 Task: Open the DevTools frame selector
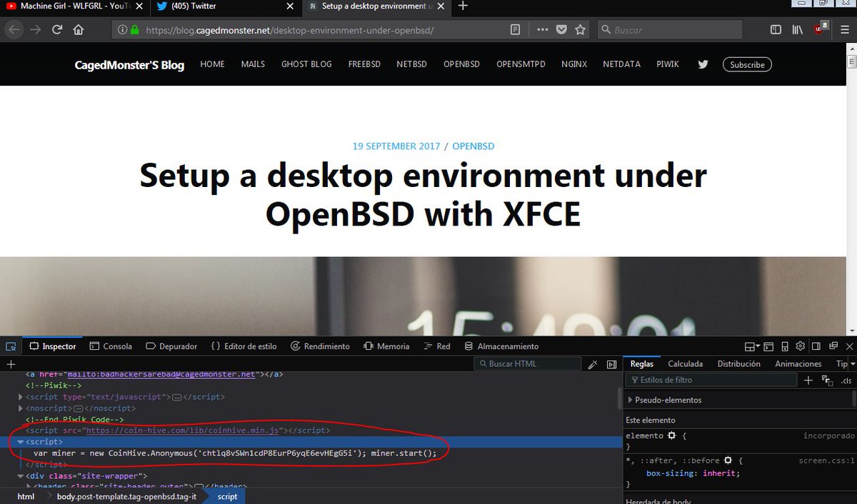coord(752,346)
